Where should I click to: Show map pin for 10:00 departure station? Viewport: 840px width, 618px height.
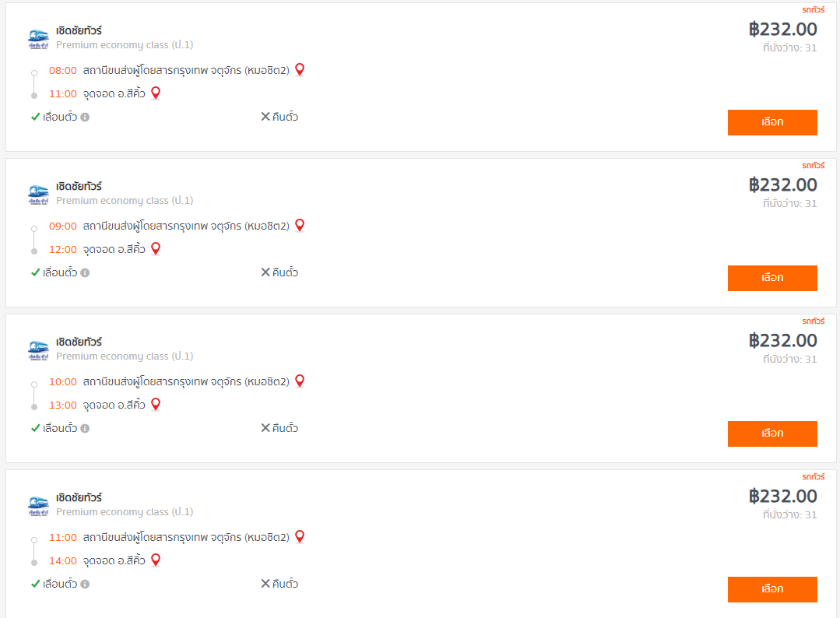[300, 381]
